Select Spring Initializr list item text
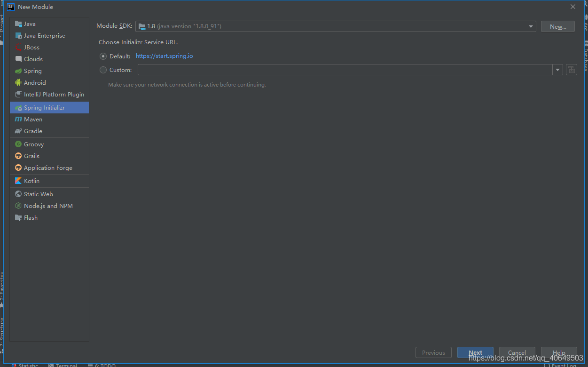Viewport: 588px width, 367px height. point(45,108)
